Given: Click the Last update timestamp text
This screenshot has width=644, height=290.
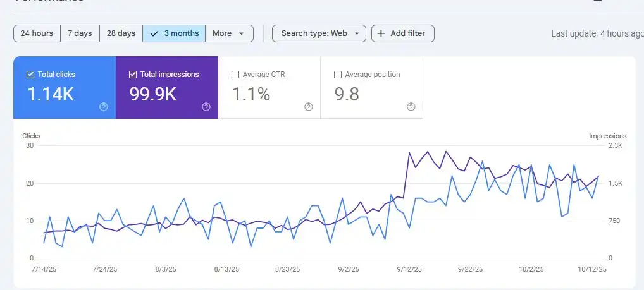Looking at the screenshot, I should pos(597,34).
